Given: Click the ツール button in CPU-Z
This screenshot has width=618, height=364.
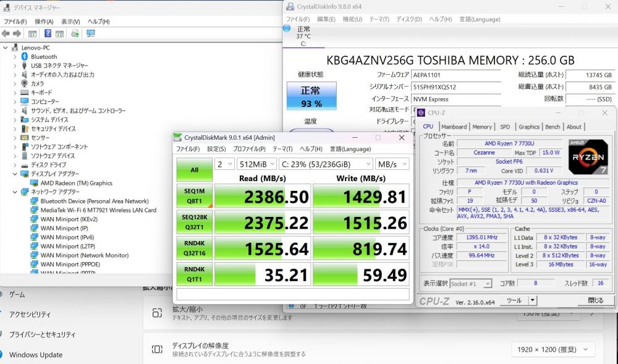Looking at the screenshot, I should (514, 300).
